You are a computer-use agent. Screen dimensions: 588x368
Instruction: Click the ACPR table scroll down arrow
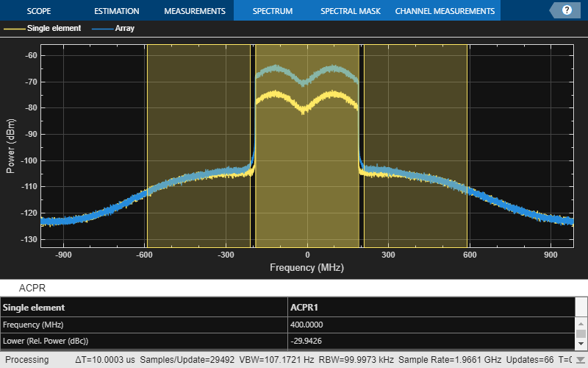tap(581, 344)
